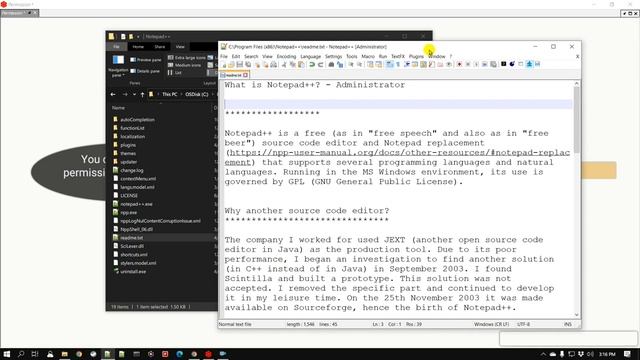Toggle Preview pane in File Explorer ribbon

click(x=146, y=60)
